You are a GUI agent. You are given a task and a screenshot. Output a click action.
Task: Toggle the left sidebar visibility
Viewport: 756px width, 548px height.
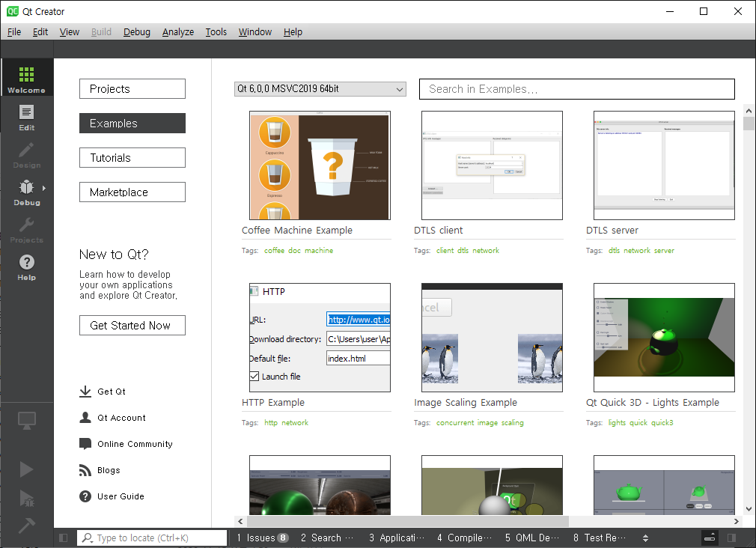pyautogui.click(x=63, y=538)
